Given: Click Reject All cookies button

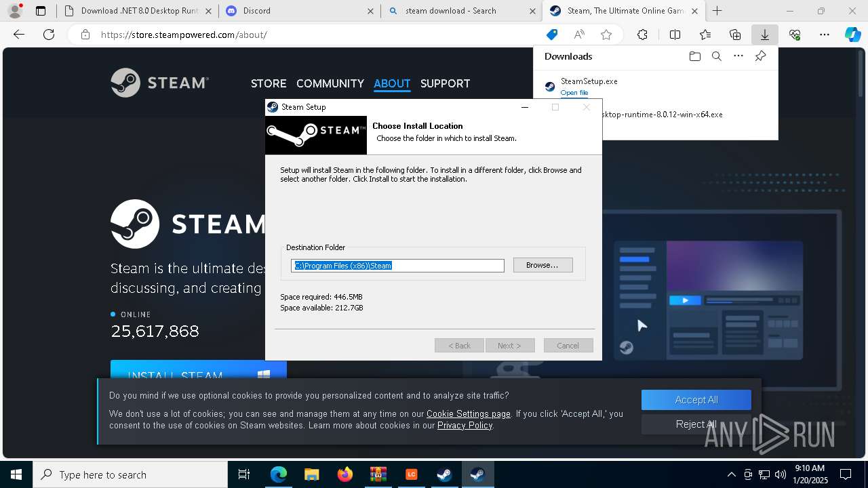Looking at the screenshot, I should click(x=696, y=424).
